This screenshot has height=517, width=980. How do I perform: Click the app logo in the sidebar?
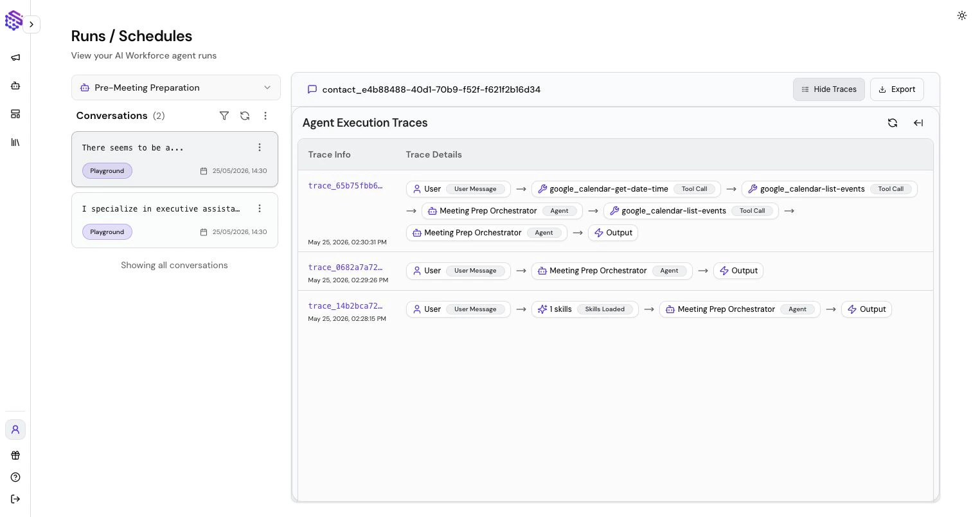click(13, 21)
